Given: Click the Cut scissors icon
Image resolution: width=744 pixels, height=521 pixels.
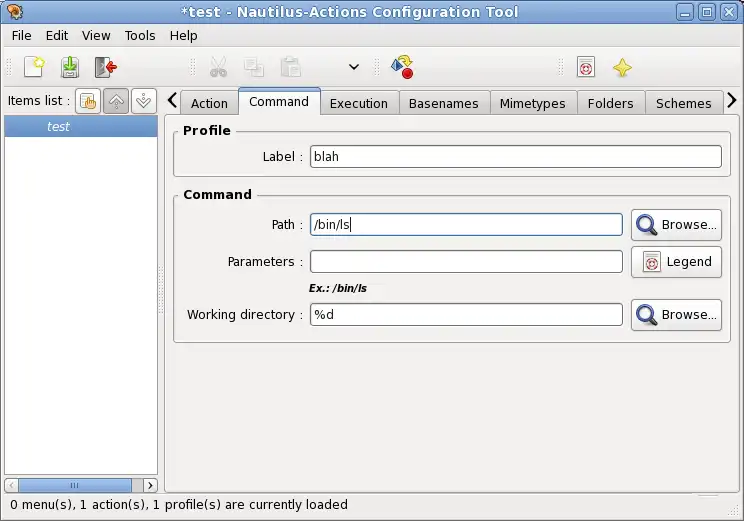Looking at the screenshot, I should (x=218, y=67).
